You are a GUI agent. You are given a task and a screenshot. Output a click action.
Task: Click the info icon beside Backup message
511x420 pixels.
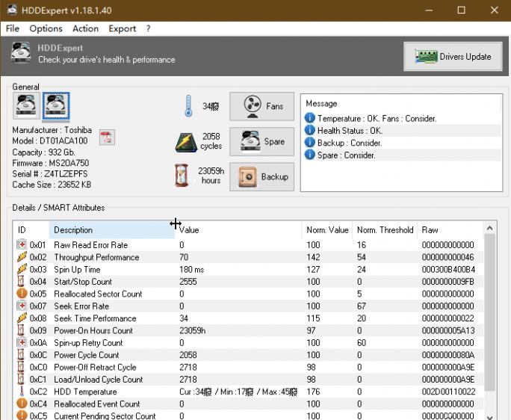(x=309, y=143)
